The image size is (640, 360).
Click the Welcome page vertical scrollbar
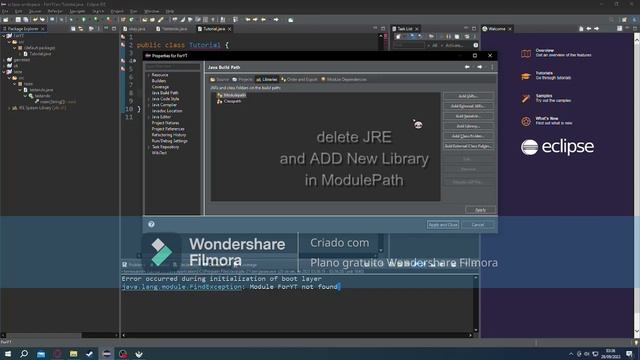[x=636, y=185]
